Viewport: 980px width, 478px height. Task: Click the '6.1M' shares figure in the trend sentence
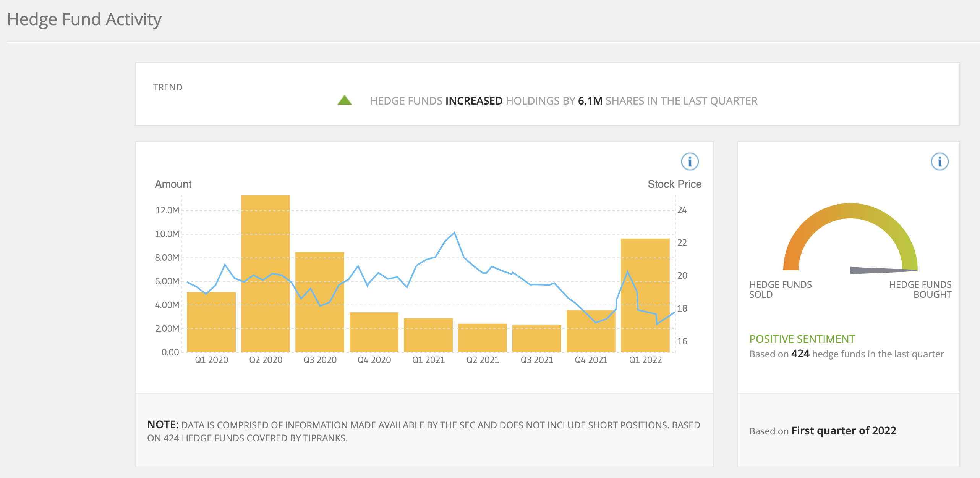tap(590, 101)
